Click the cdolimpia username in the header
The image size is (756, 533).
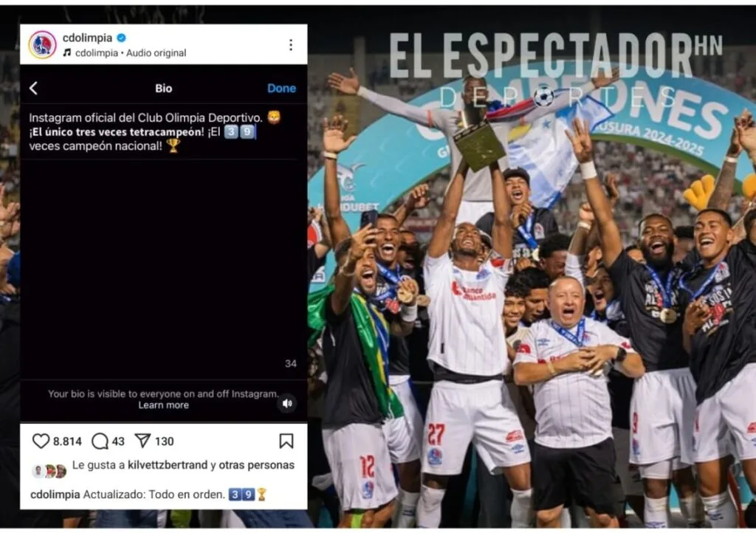click(x=87, y=38)
